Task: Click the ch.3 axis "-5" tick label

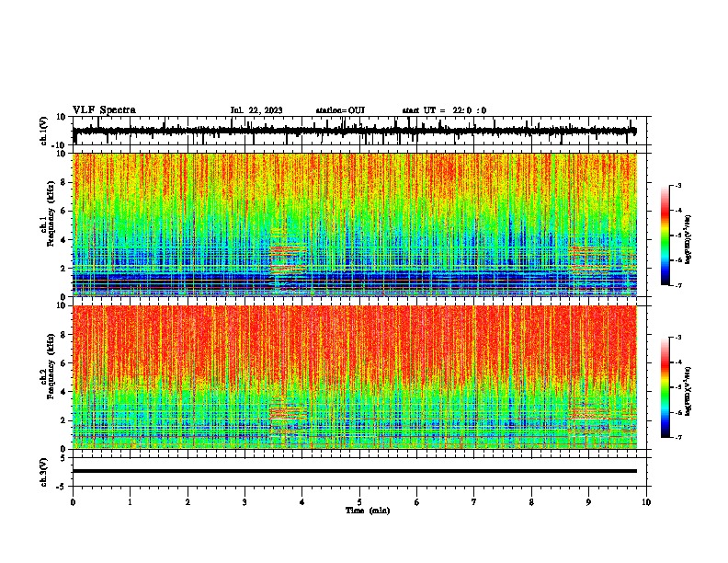Action: (x=62, y=487)
